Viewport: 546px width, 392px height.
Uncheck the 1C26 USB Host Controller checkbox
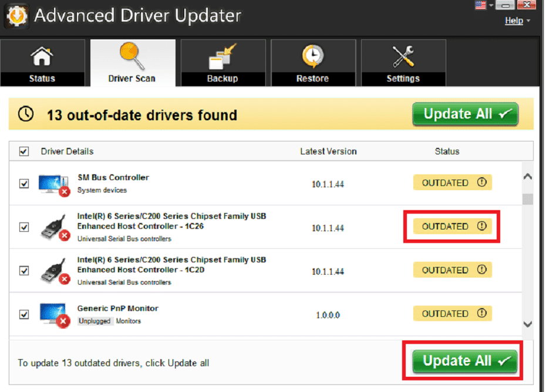click(23, 227)
